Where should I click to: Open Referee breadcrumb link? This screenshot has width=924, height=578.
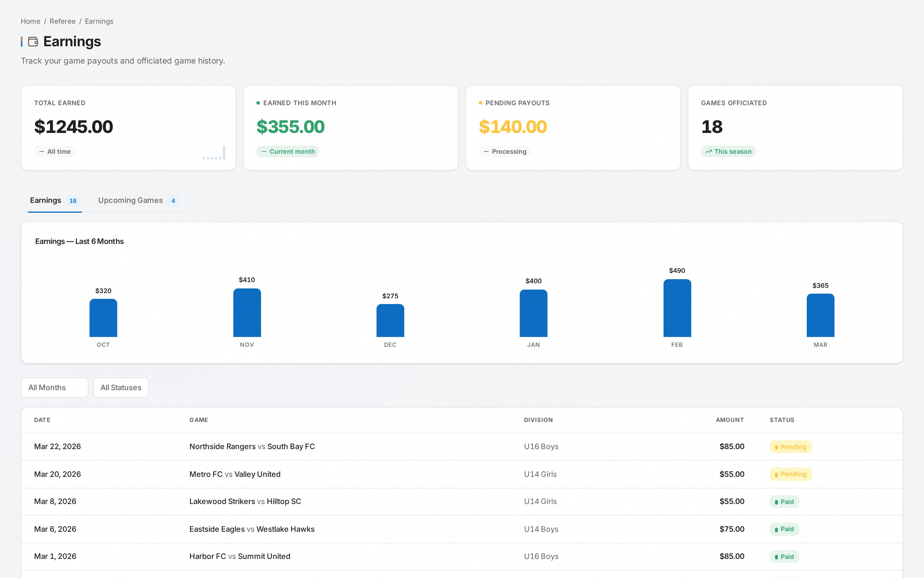tap(63, 21)
